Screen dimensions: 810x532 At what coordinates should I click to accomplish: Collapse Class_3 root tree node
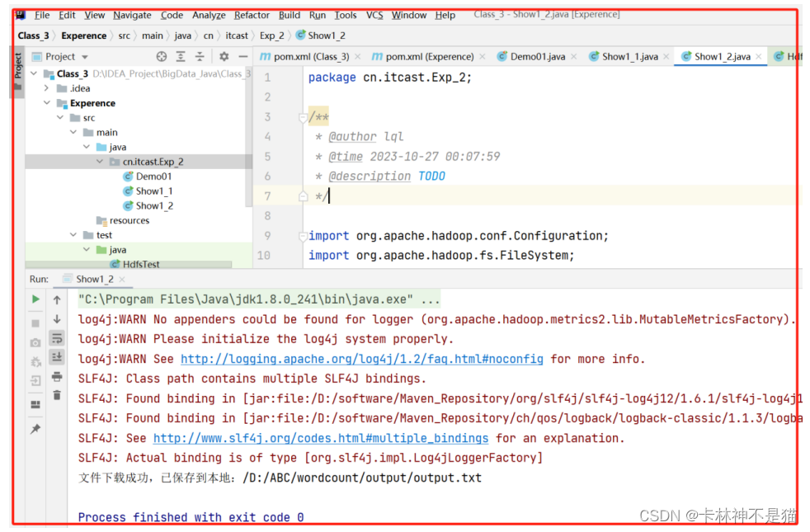34,73
